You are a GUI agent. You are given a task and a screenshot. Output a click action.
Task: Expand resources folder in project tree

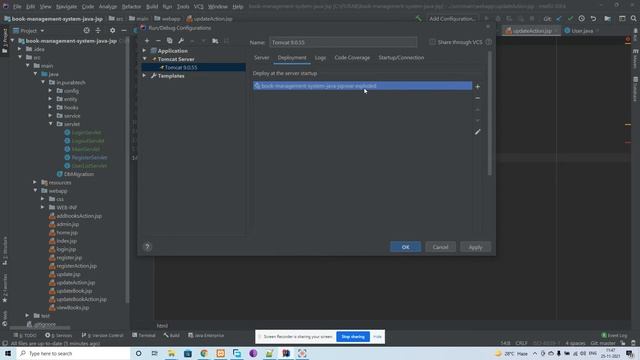point(35,182)
